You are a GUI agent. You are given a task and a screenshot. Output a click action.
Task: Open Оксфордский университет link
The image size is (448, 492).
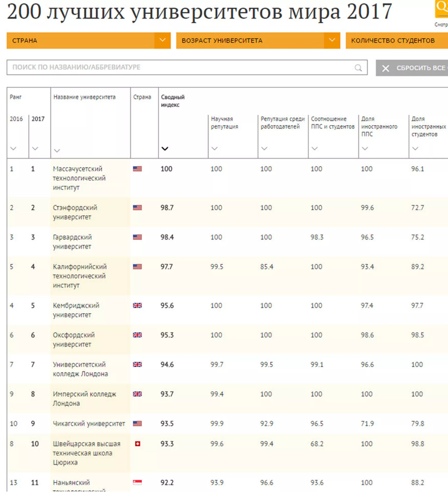74,340
